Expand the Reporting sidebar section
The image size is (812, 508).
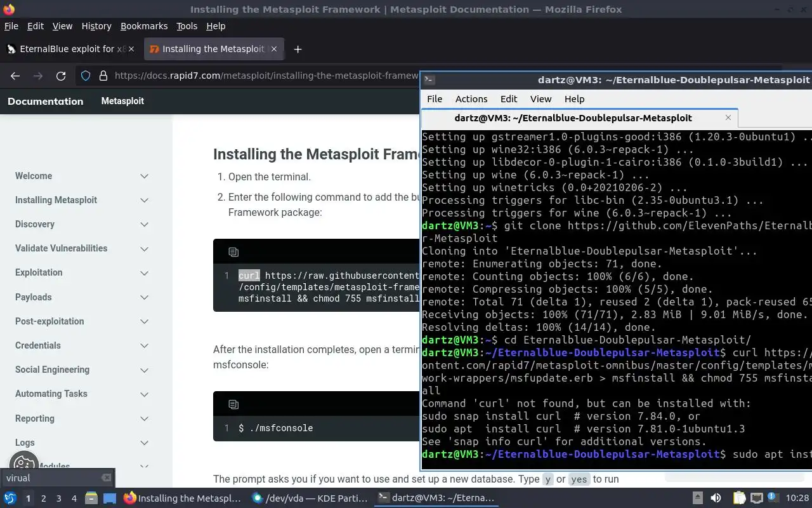tap(145, 418)
